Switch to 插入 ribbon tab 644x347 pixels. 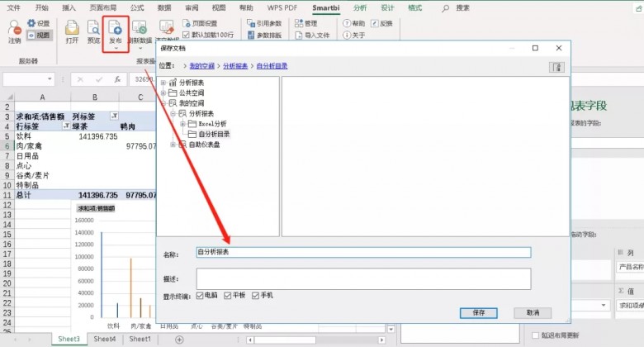[69, 7]
